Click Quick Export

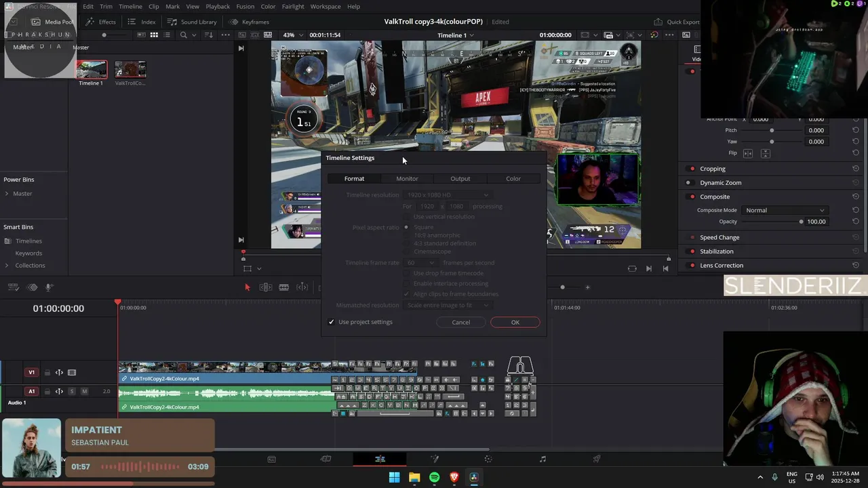(677, 22)
